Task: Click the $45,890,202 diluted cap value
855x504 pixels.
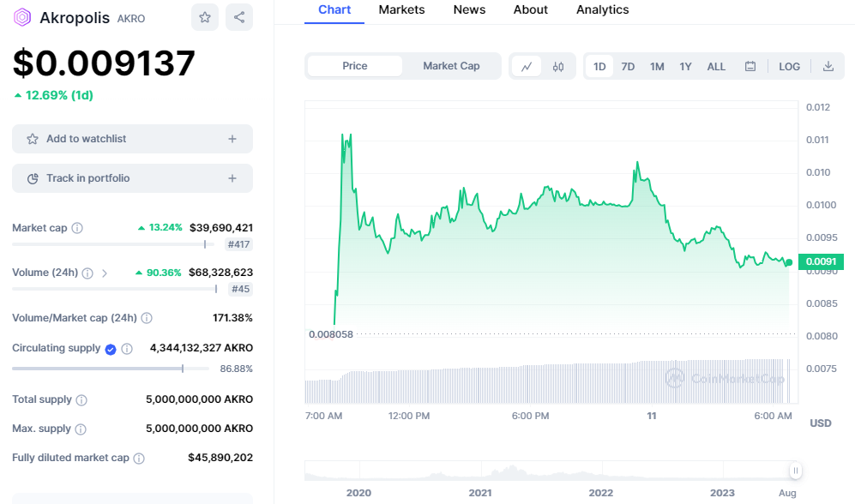Action: click(x=221, y=458)
